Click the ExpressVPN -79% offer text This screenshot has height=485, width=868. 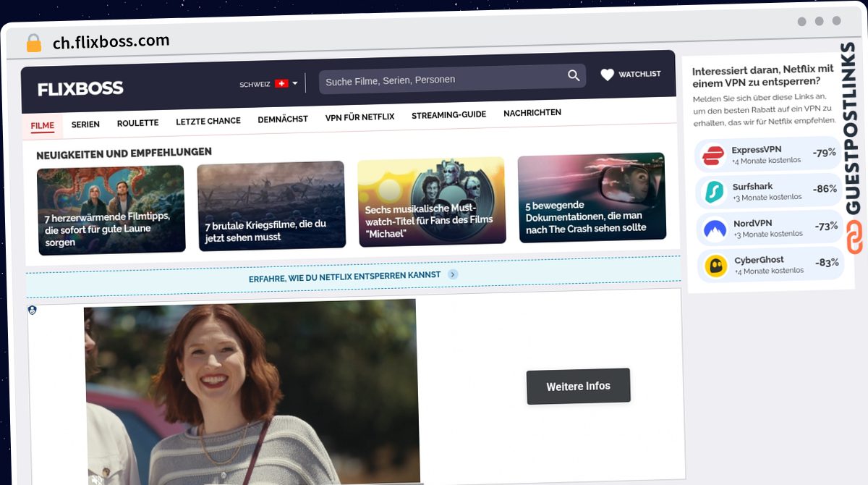pos(825,153)
